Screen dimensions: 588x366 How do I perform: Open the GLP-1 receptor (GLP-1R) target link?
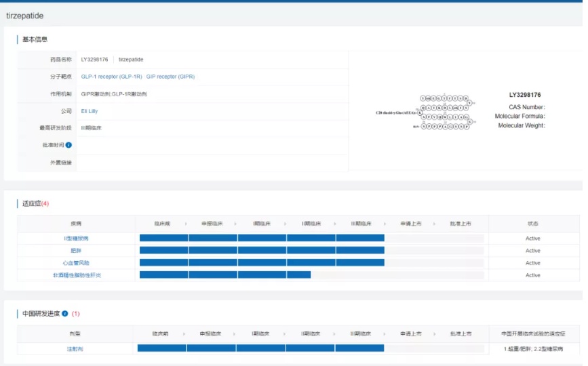111,77
